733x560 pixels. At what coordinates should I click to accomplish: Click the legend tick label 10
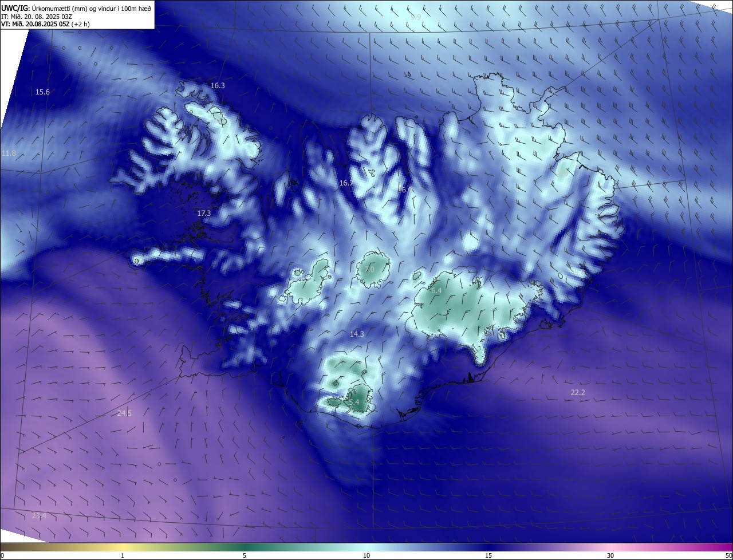[366, 555]
